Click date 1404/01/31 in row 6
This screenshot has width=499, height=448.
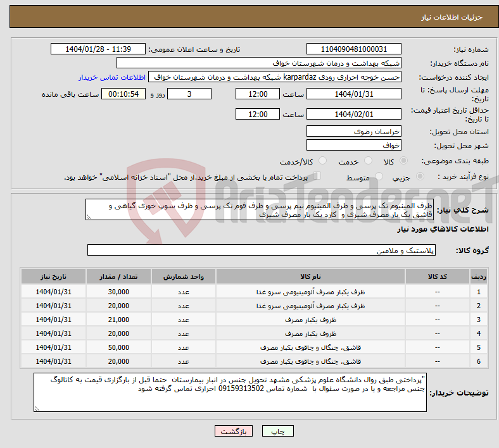click(53, 362)
